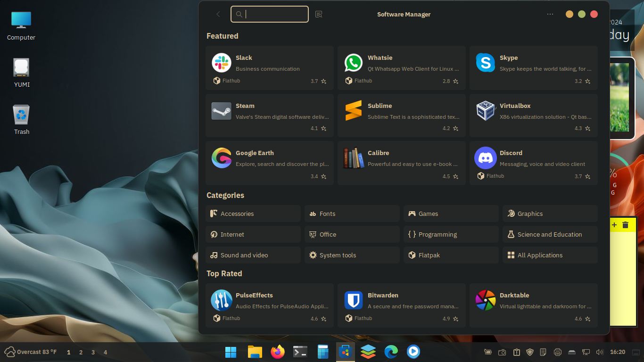Viewport: 644px width, 362px height.
Task: Open the Sublime Text entry
Action: click(402, 115)
